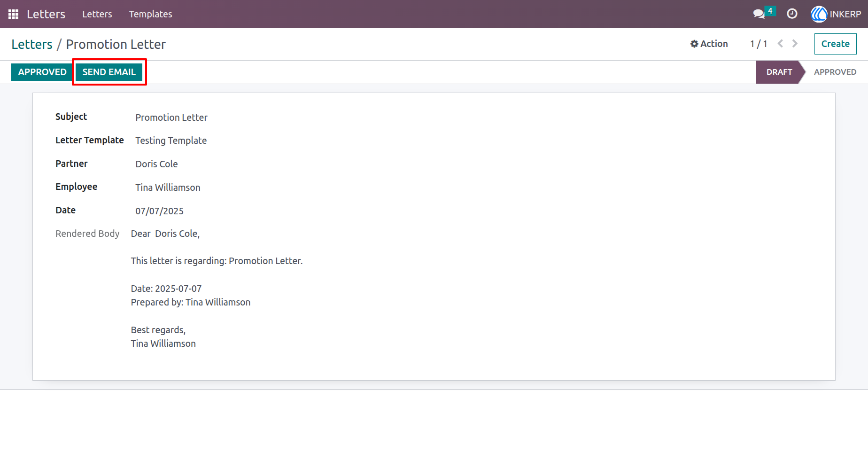
Task: Click the Letters app title
Action: tap(46, 14)
